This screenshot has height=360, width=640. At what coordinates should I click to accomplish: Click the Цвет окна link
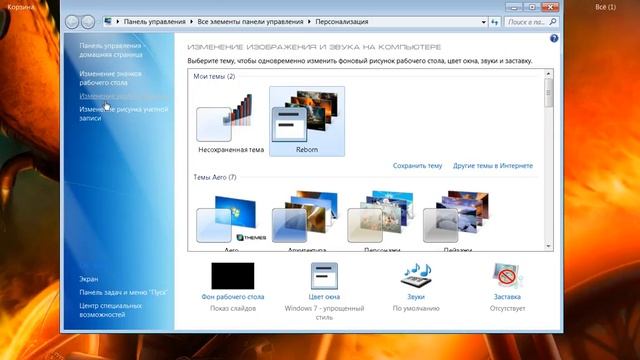324,297
